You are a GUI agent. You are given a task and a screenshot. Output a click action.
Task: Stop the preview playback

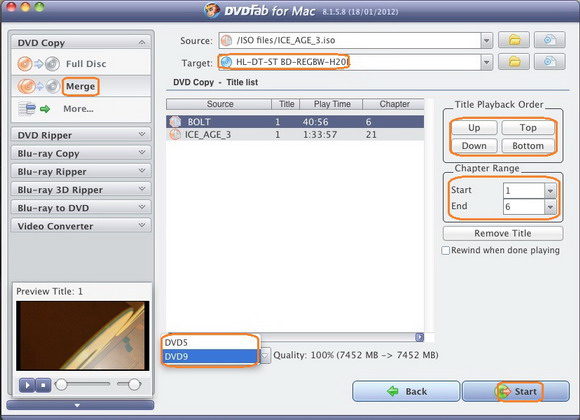(x=43, y=385)
